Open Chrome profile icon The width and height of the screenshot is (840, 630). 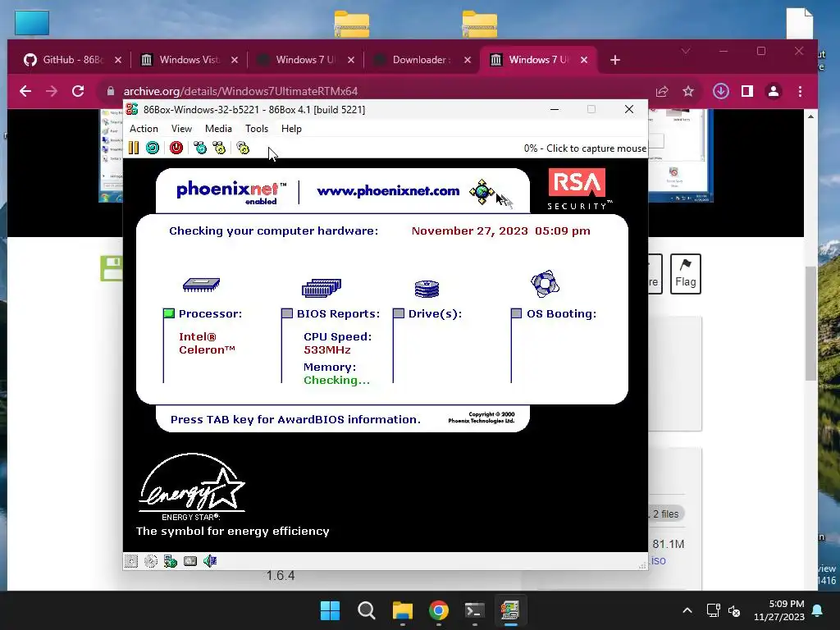pyautogui.click(x=774, y=92)
